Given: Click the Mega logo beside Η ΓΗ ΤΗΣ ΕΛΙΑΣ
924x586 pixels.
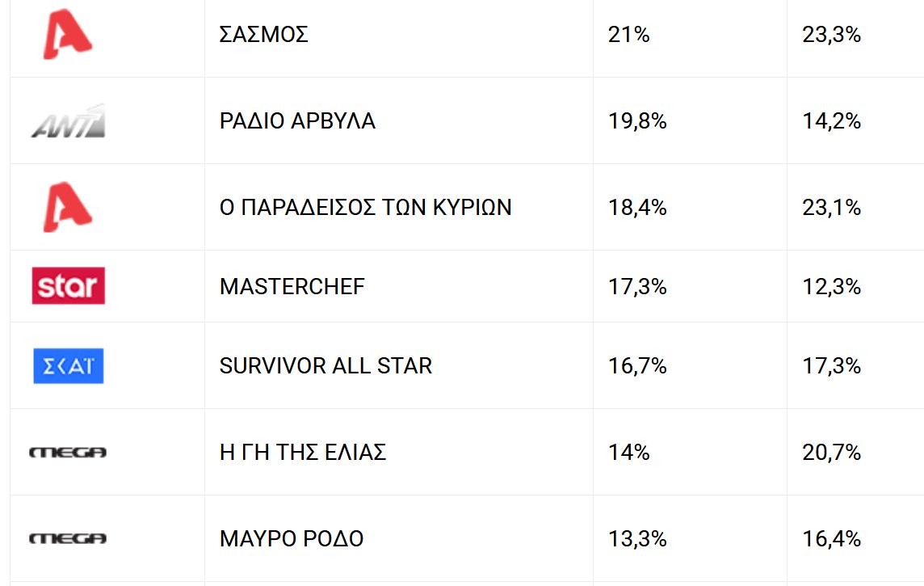Looking at the screenshot, I should click(x=68, y=452).
